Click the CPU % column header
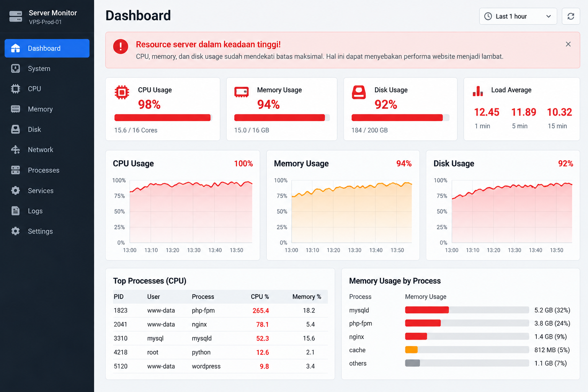This screenshot has height=392, width=588. [260, 297]
